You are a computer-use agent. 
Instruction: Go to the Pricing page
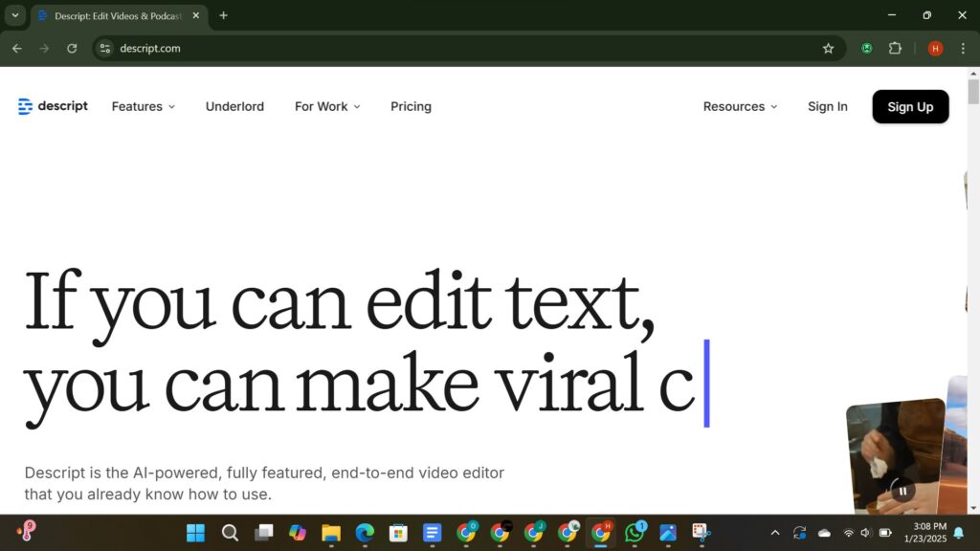411,107
